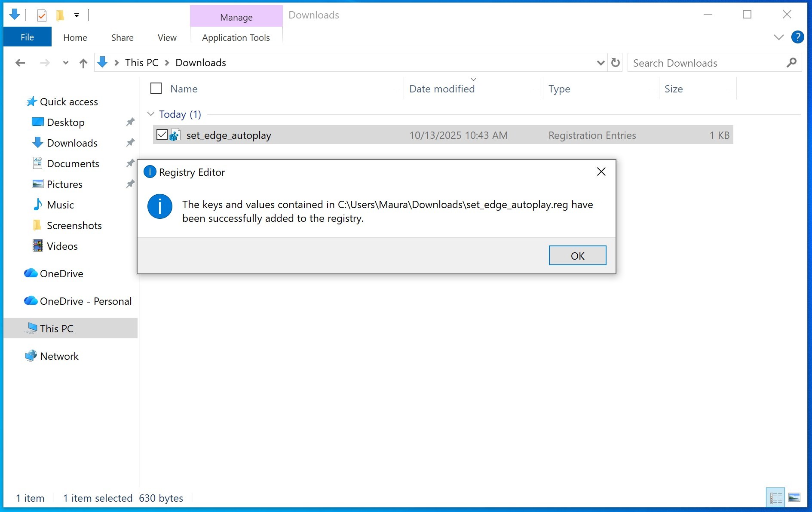The image size is (812, 512).
Task: Click the pin icon next to Documents
Action: [x=130, y=163]
